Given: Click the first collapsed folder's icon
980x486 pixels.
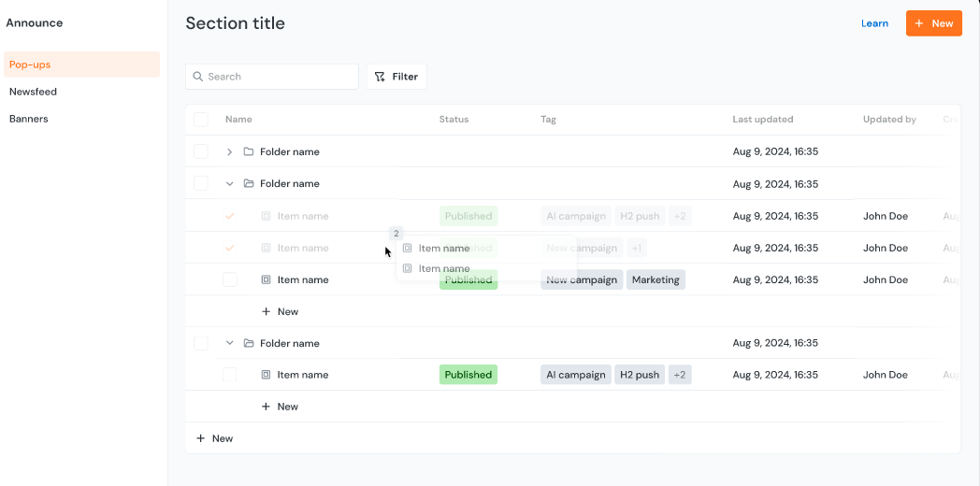Looking at the screenshot, I should tap(249, 151).
